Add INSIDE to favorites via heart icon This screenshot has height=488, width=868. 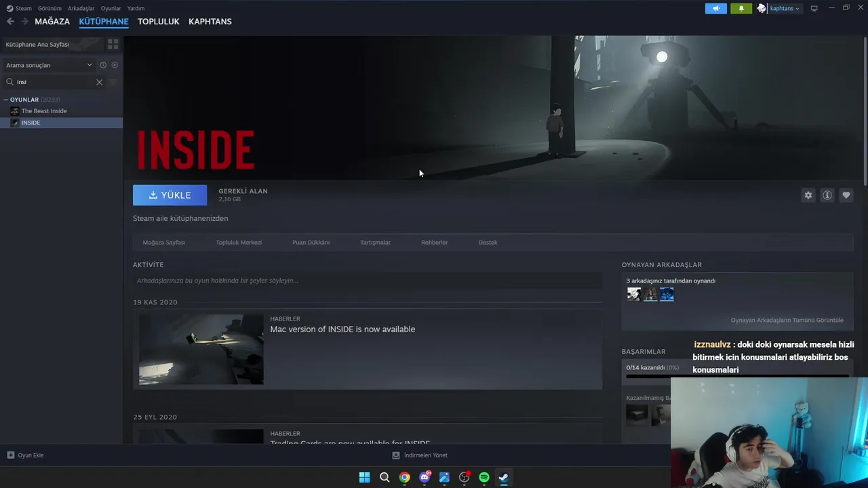click(x=846, y=195)
